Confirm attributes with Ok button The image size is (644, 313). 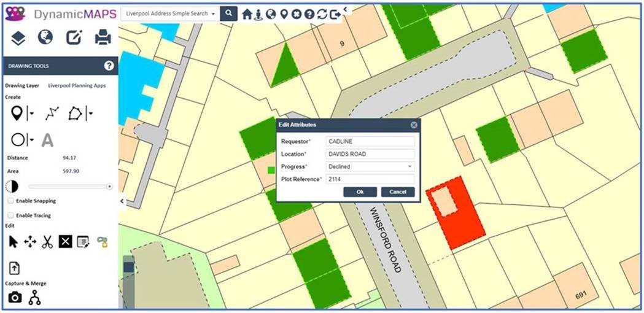click(360, 192)
